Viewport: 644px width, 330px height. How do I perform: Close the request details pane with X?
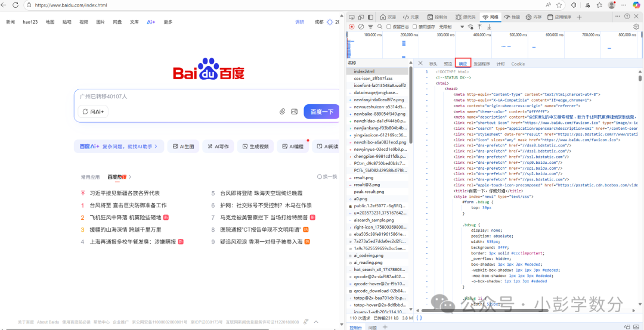click(420, 63)
